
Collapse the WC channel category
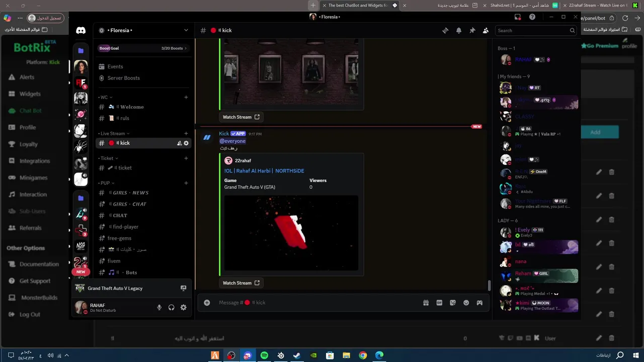click(x=105, y=98)
